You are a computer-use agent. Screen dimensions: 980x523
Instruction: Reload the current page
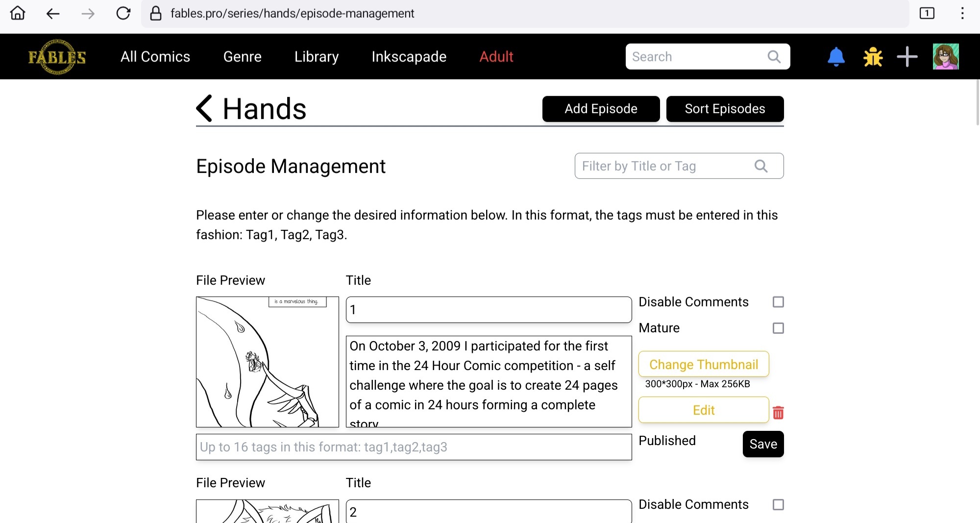(123, 13)
